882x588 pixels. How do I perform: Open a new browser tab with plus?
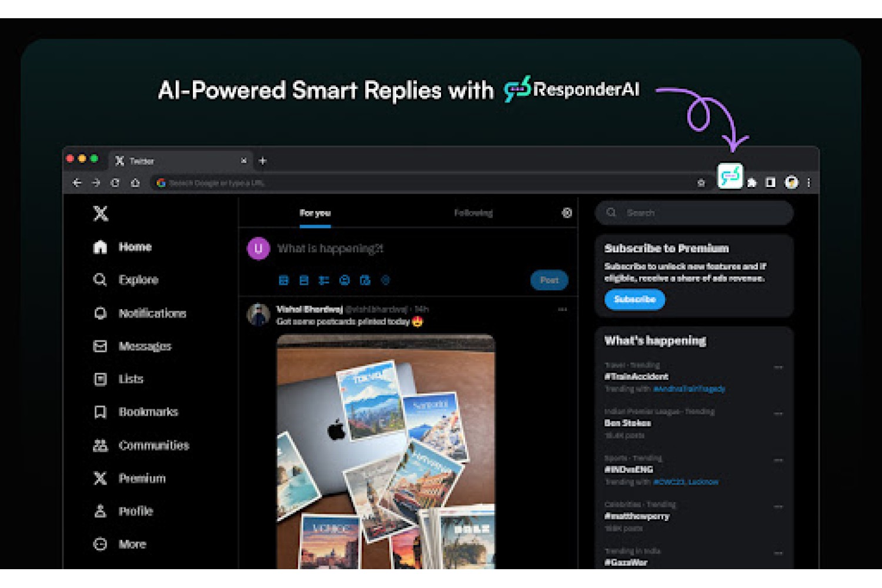pos(263,161)
